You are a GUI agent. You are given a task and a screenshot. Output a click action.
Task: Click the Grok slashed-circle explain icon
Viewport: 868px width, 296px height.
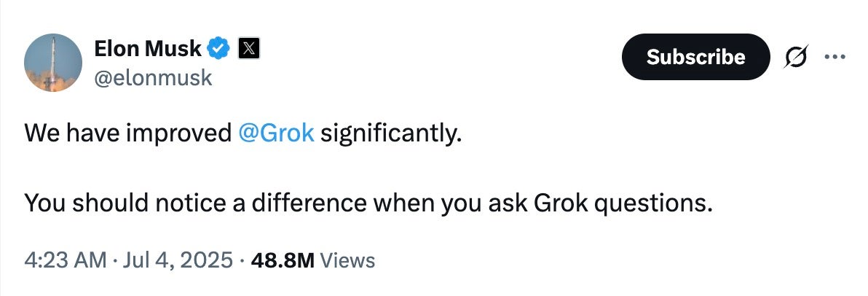[x=795, y=57]
